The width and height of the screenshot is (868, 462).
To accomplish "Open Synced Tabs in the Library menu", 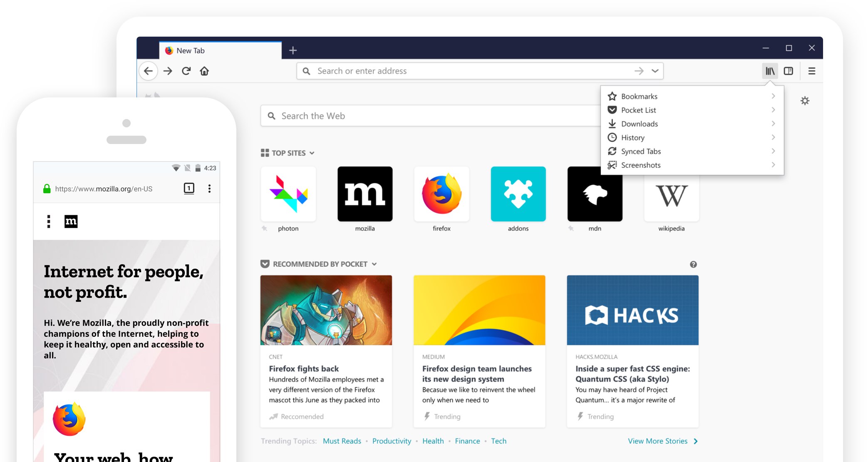I will 692,151.
